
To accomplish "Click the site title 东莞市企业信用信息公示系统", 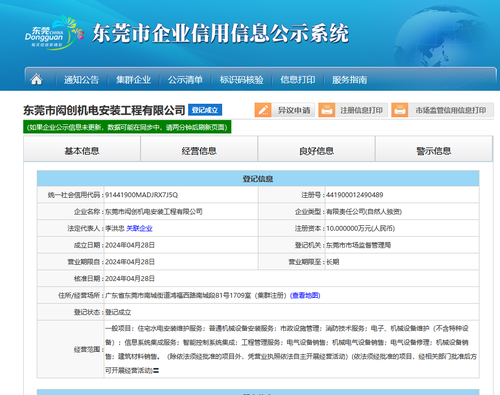I will tap(220, 33).
